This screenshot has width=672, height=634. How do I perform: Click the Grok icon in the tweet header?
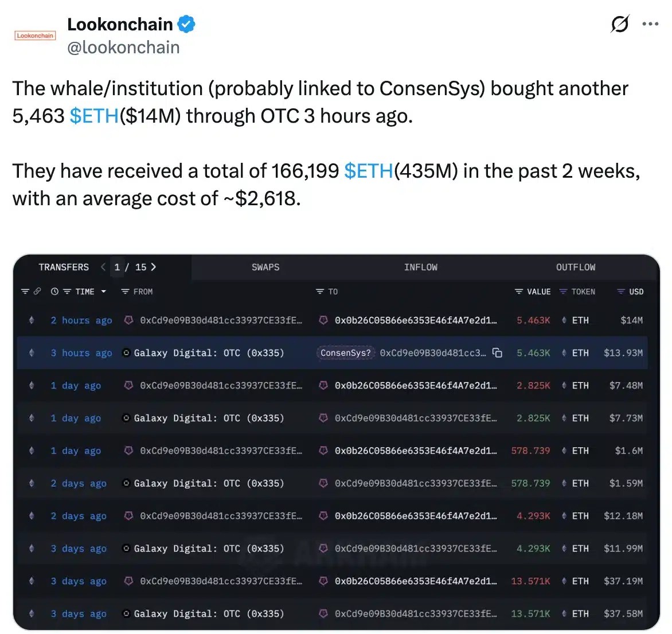pyautogui.click(x=619, y=24)
